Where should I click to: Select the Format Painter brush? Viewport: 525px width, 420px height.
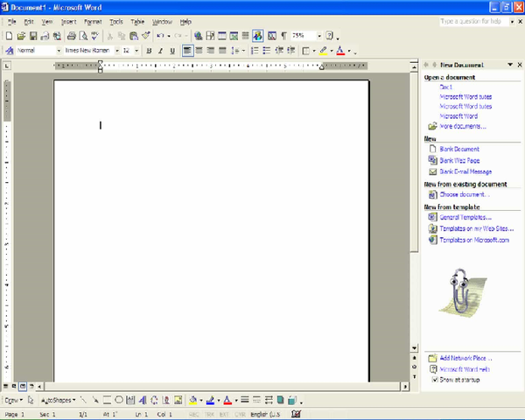click(146, 36)
